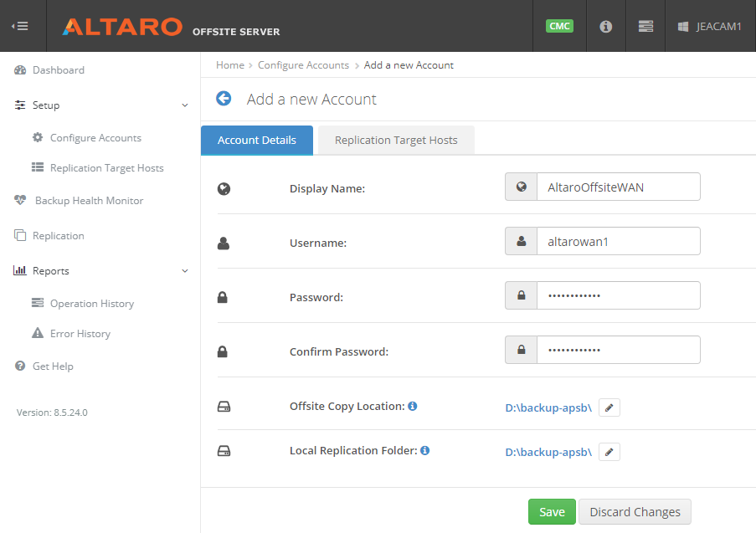
Task: Show info tooltip for Local Replication Folder
Action: click(x=424, y=450)
